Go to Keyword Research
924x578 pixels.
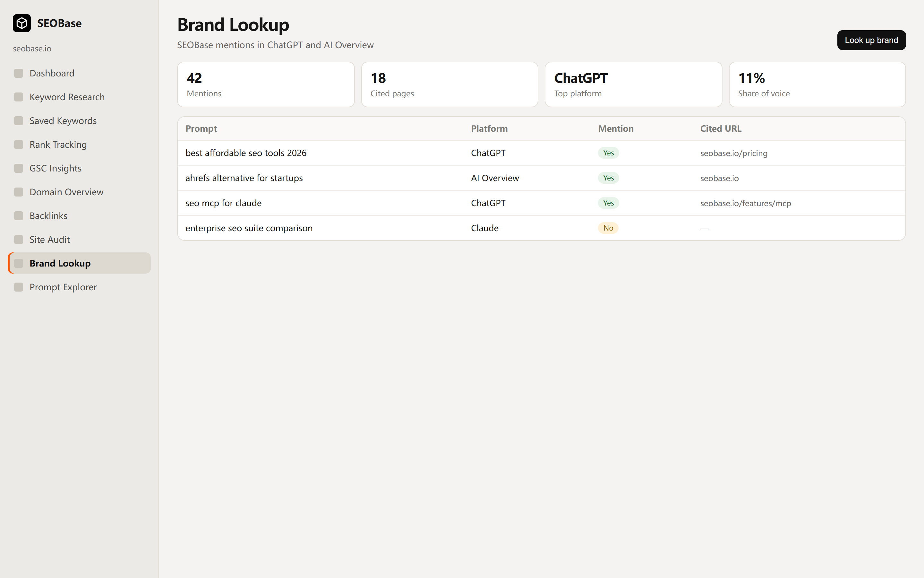click(80, 97)
